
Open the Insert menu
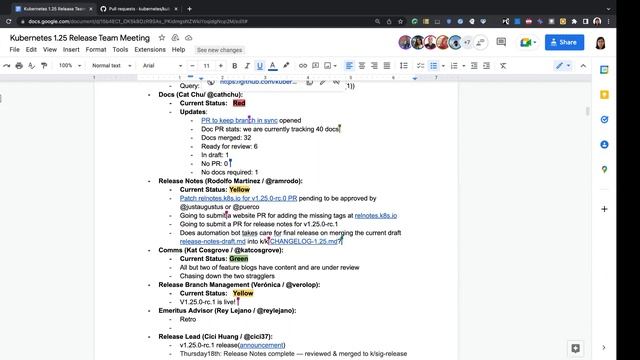[71, 49]
